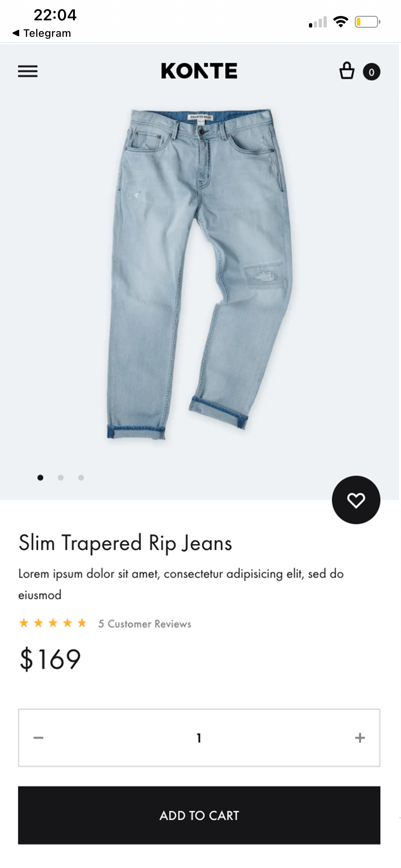The image size is (401, 868).
Task: Switch to second product image dot
Action: [x=61, y=478]
